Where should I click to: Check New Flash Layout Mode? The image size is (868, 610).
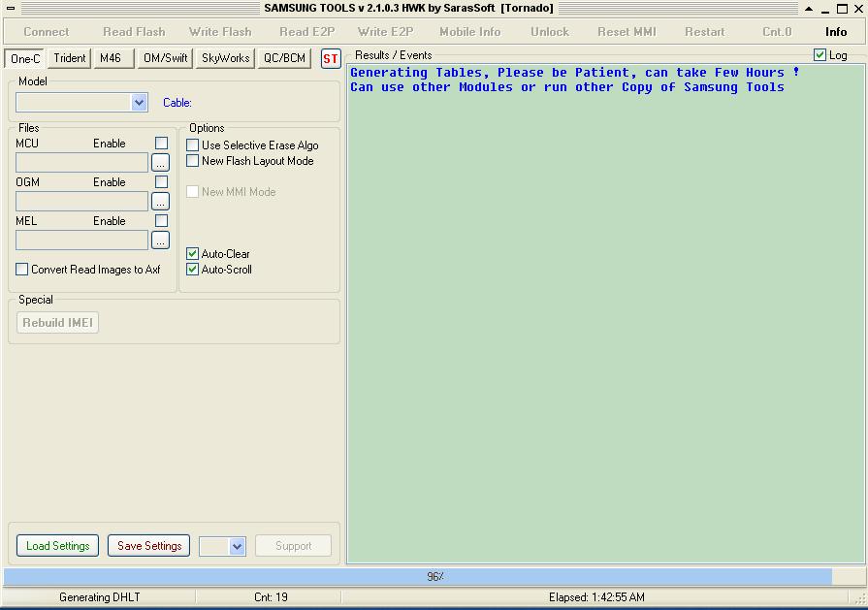coord(193,161)
